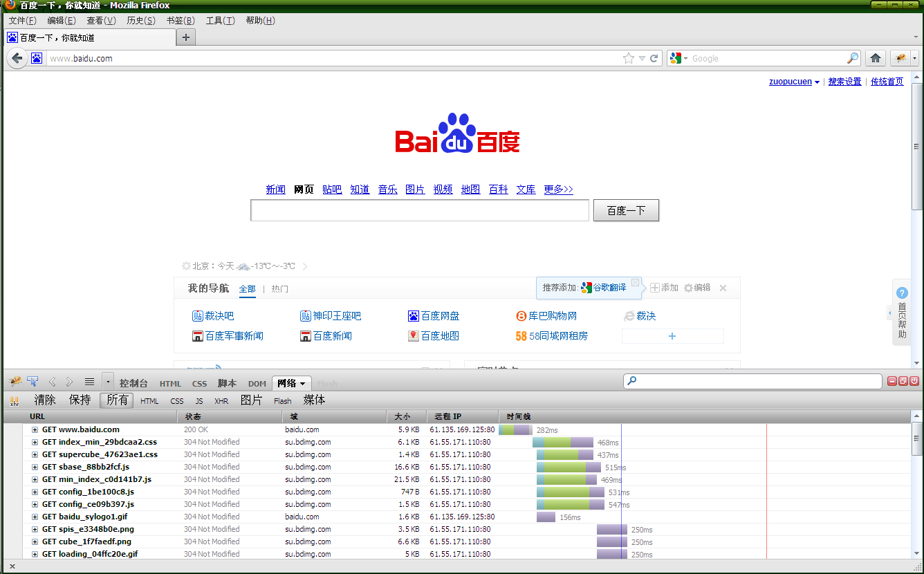The image size is (924, 574).
Task: Expand the GET www.baidu.com request row
Action: pos(35,429)
